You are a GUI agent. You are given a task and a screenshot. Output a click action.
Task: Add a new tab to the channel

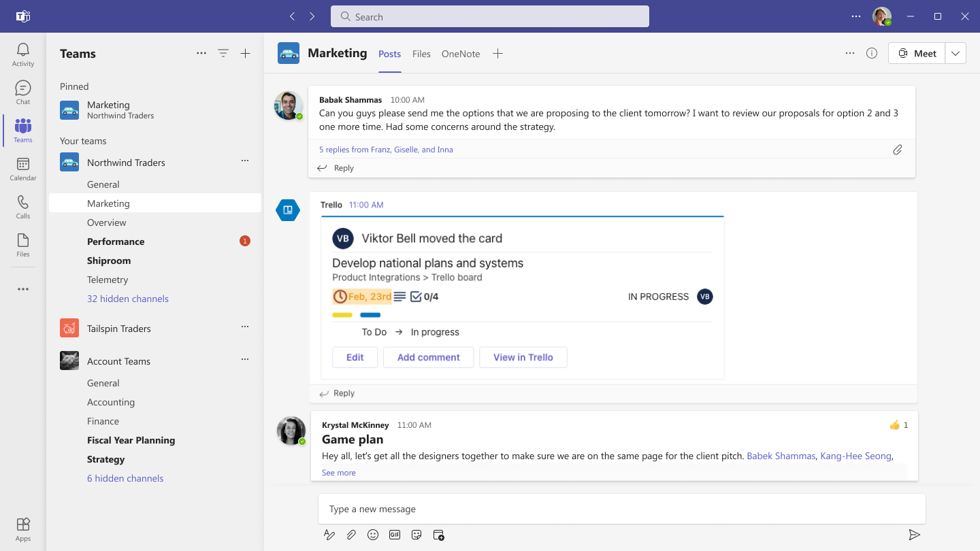[x=497, y=54]
